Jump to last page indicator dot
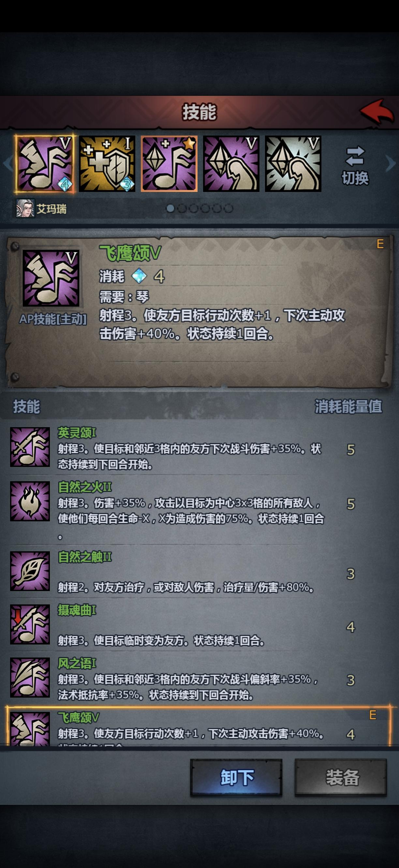This screenshot has width=399, height=868. pyautogui.click(x=229, y=209)
